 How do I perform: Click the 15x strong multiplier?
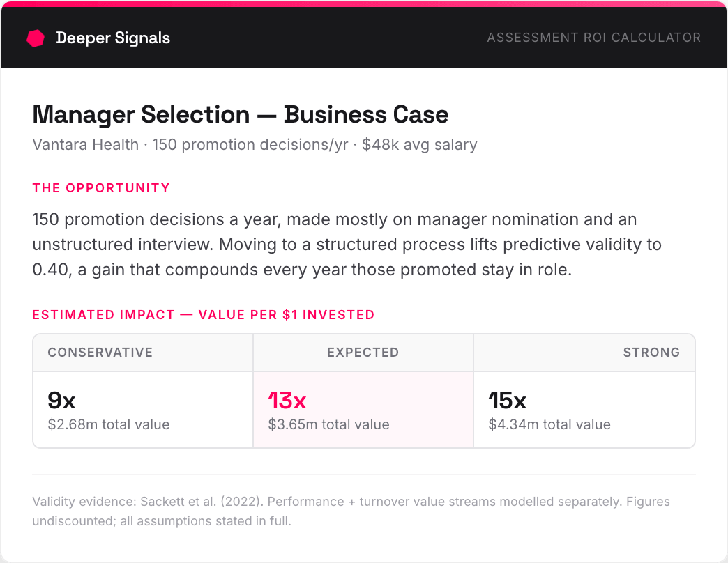(x=508, y=400)
